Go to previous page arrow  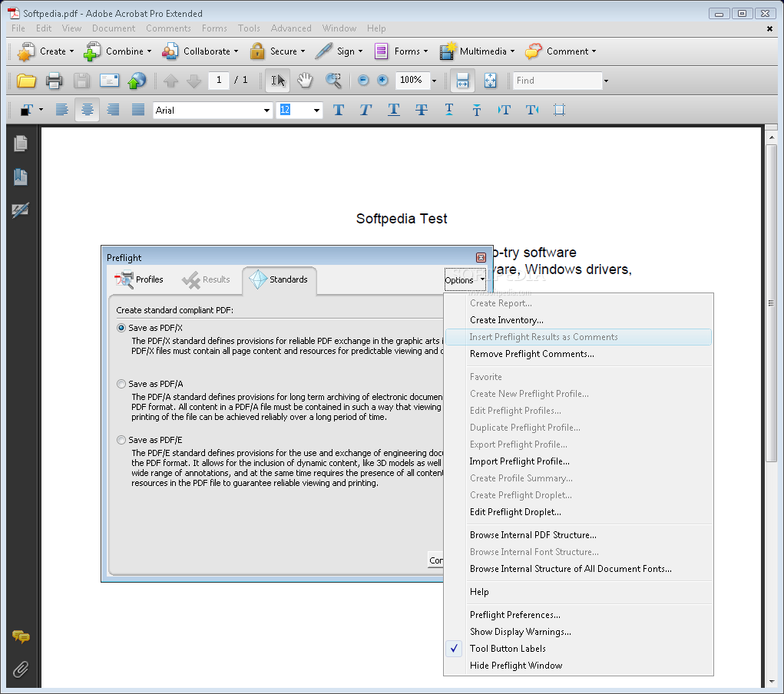click(x=170, y=81)
